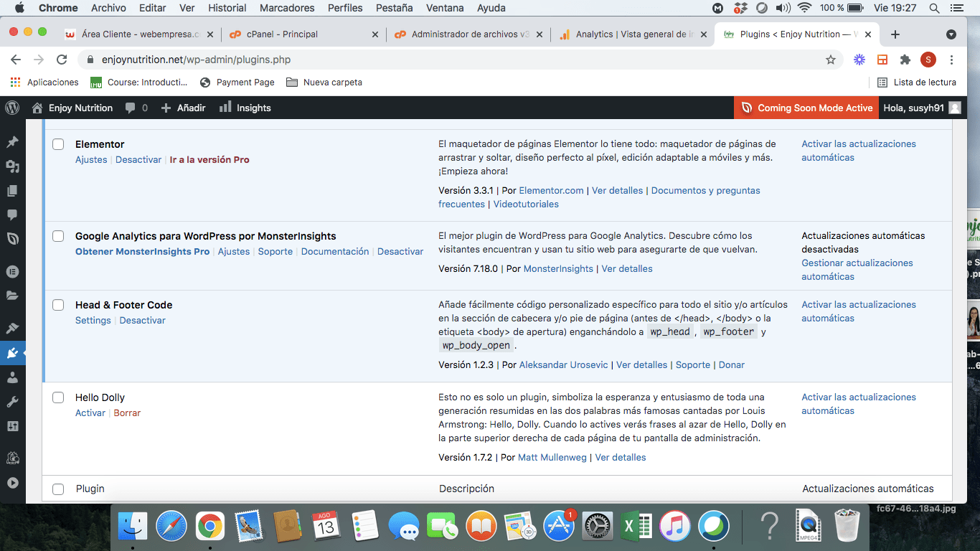Open the Posts pin icon in sidebar

[x=12, y=142]
